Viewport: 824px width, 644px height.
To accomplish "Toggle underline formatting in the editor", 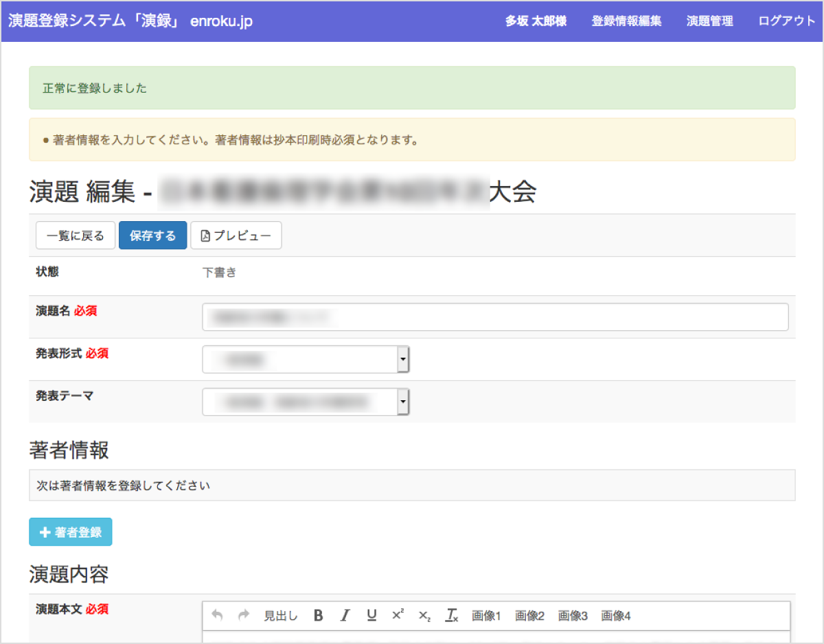I will [x=371, y=616].
